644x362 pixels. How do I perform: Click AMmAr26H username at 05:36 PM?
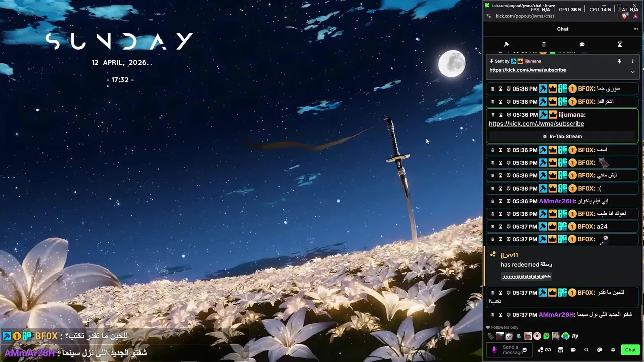point(556,201)
